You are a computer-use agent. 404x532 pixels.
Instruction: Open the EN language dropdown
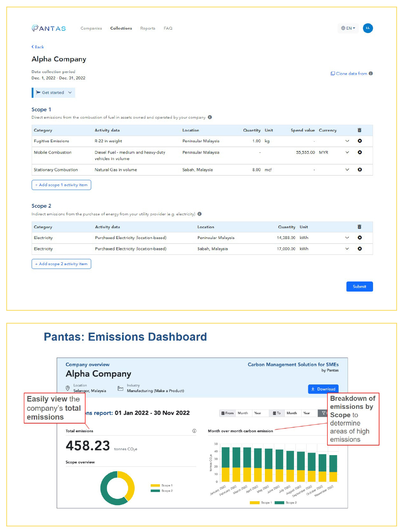(348, 28)
